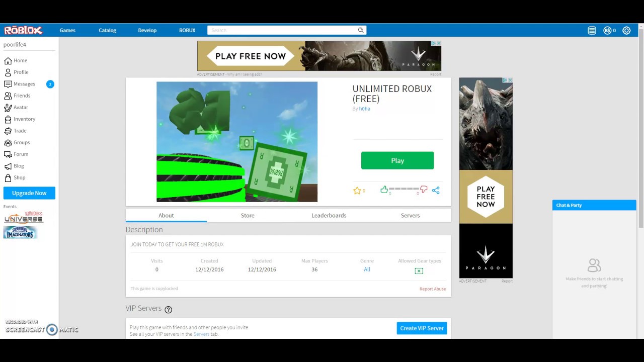
Task: Open the Games menu
Action: (67, 30)
